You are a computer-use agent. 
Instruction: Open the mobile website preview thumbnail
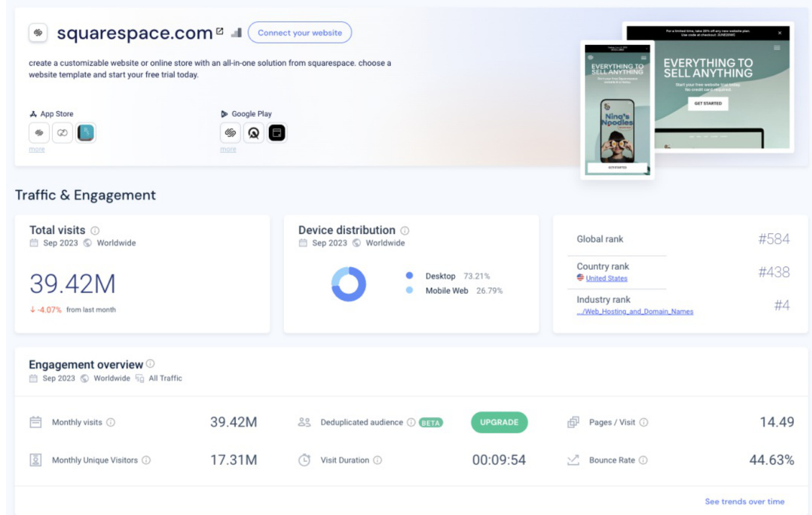[617, 110]
